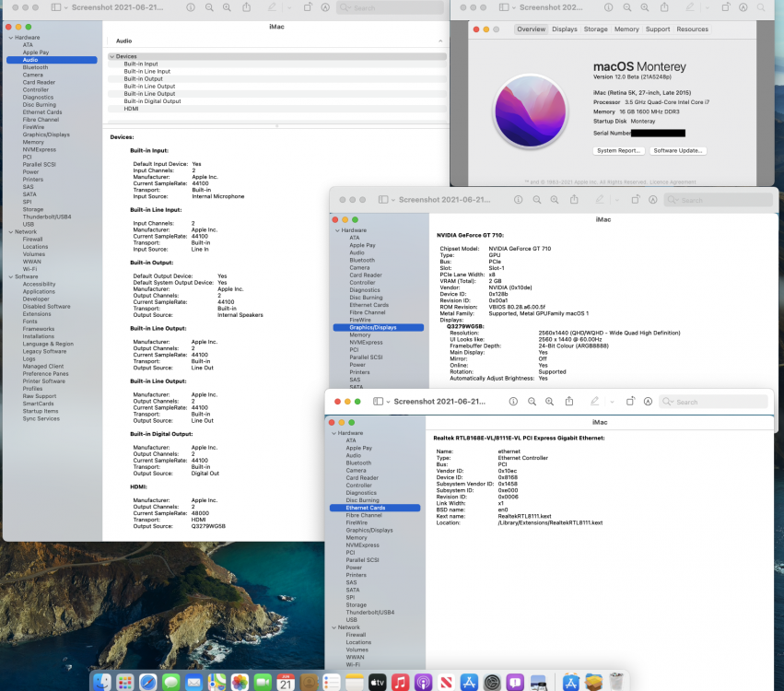Collapse Network section in Ethernet report sidebar

click(x=334, y=627)
